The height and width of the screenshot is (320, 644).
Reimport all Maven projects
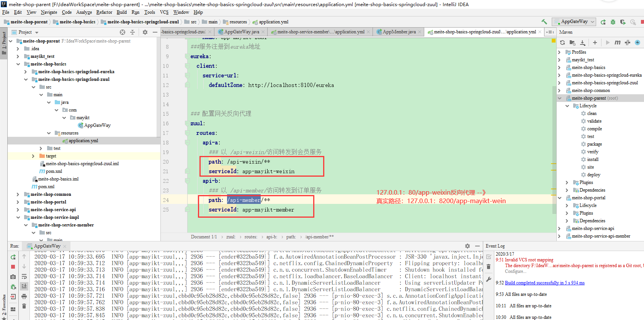[x=562, y=43]
